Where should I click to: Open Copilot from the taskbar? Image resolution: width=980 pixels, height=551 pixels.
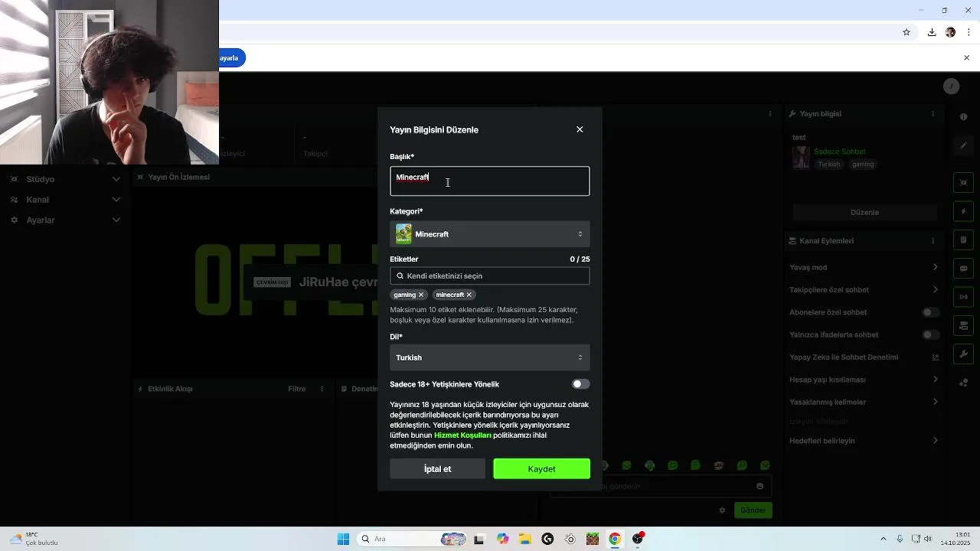502,539
